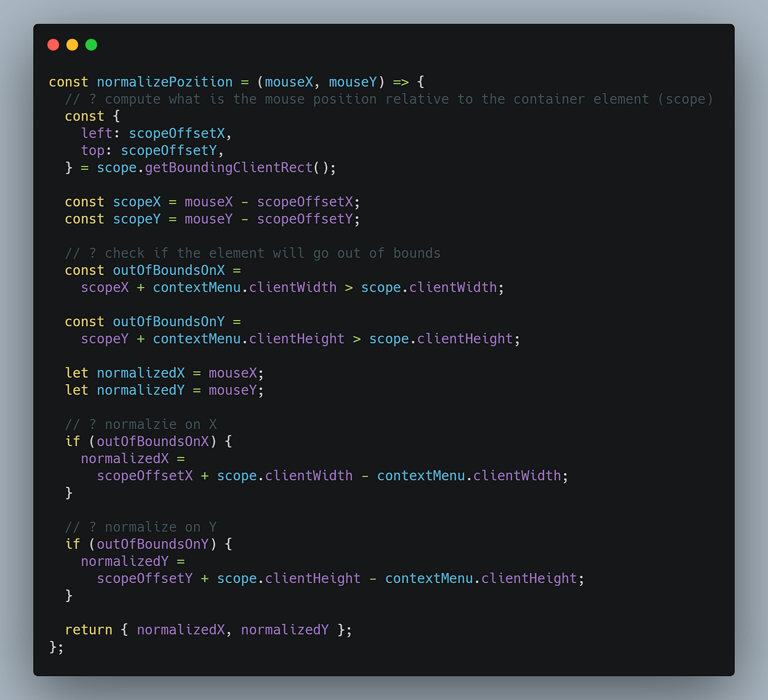Select the return statement at the bottom
Viewport: 768px width, 700px height.
pos(208,629)
